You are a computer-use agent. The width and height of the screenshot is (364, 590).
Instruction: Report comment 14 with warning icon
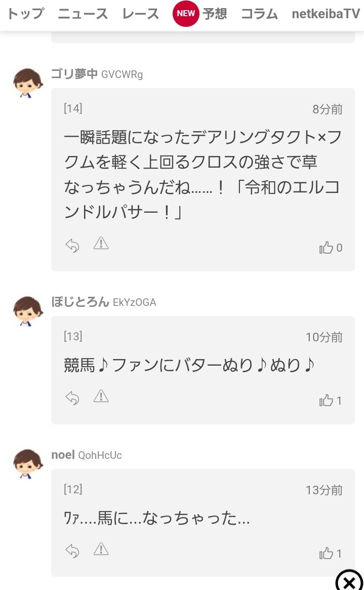click(101, 244)
